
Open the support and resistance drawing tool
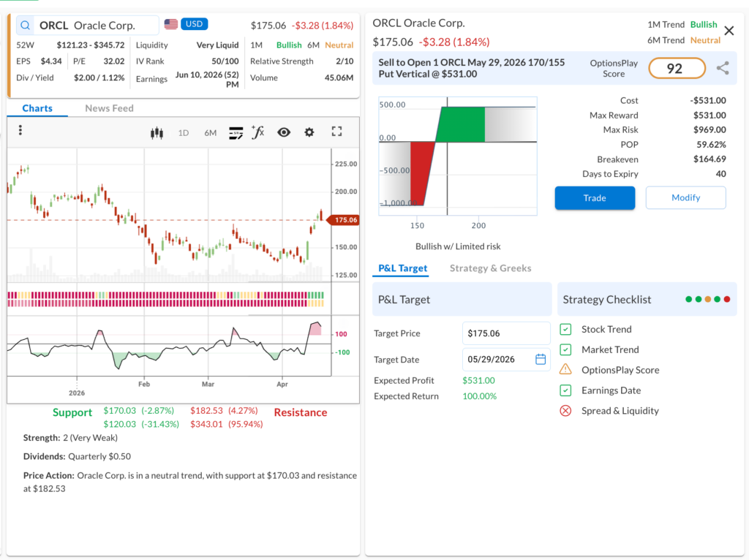point(236,132)
